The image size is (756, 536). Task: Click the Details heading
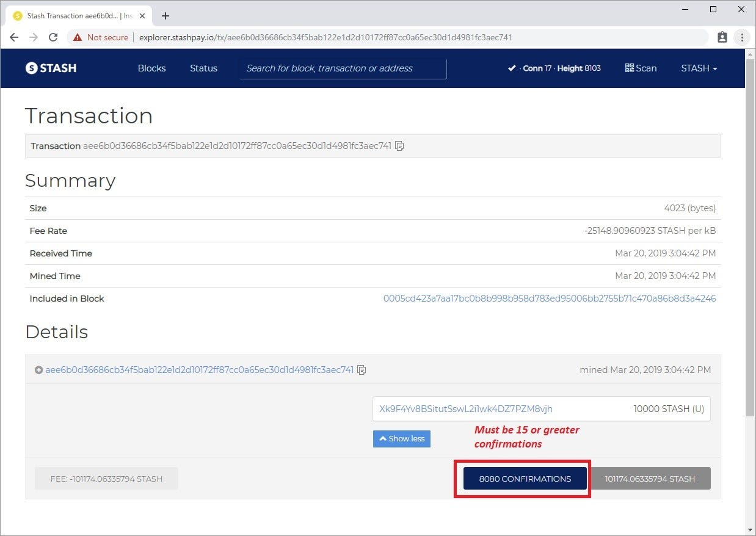[57, 331]
